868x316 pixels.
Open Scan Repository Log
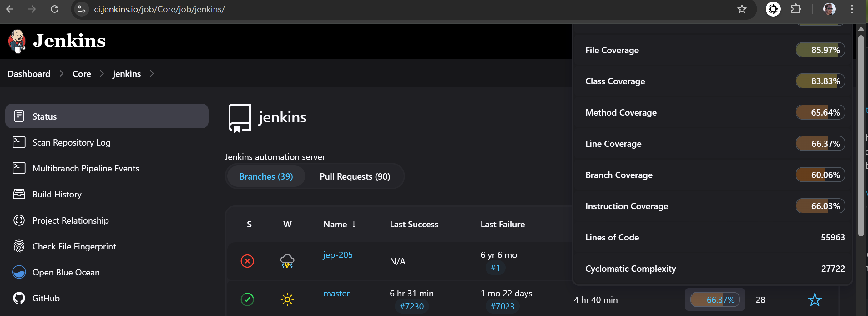pos(71,142)
